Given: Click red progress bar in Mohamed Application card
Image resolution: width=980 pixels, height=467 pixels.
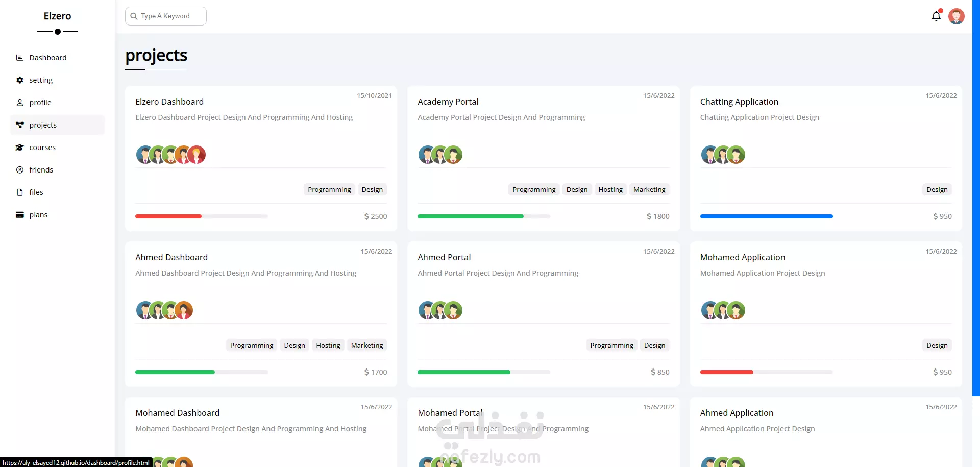Looking at the screenshot, I should pyautogui.click(x=727, y=372).
